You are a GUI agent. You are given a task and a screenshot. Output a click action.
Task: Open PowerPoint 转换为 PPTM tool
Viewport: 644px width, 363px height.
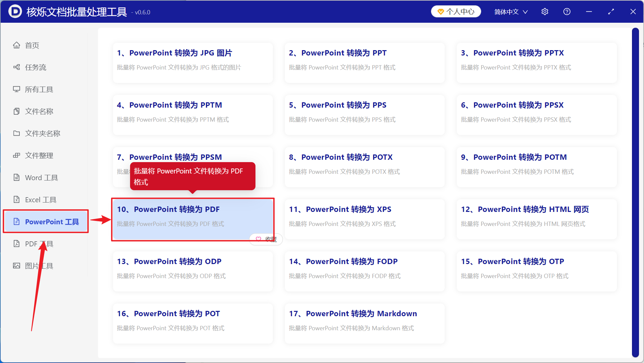coord(193,115)
